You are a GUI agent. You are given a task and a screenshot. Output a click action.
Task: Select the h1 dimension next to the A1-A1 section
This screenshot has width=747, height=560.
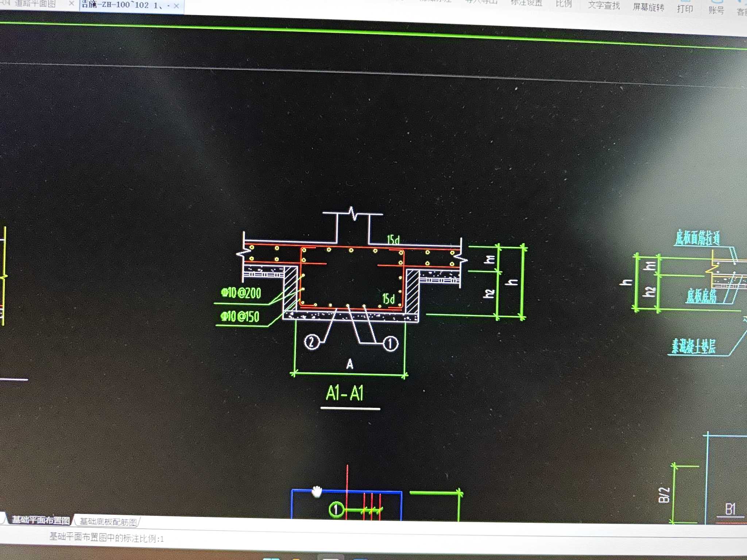489,259
